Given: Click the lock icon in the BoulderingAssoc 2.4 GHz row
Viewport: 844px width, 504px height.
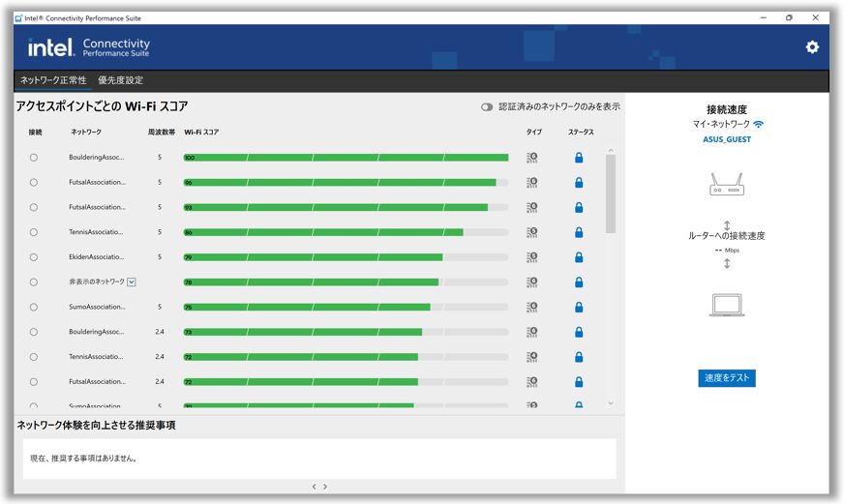Looking at the screenshot, I should coord(579,332).
